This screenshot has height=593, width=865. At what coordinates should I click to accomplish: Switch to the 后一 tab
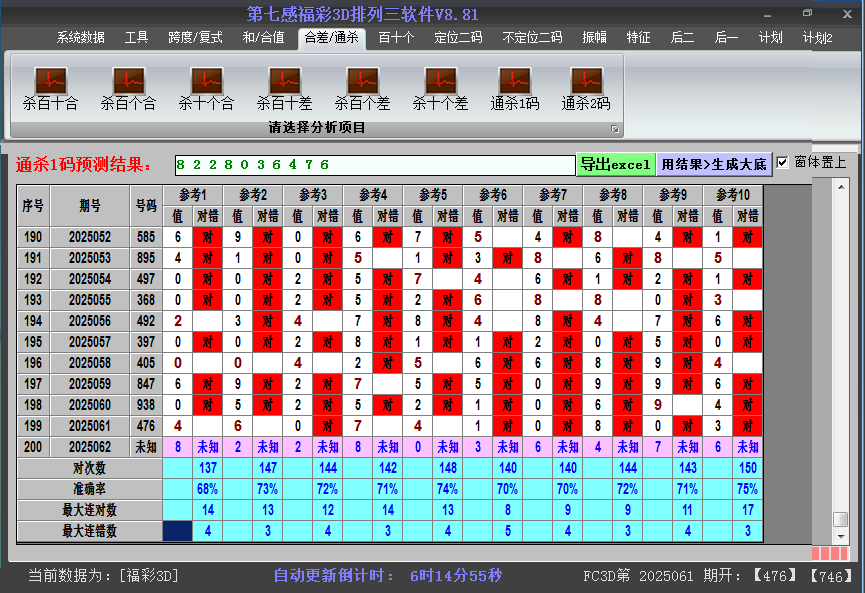coord(726,38)
